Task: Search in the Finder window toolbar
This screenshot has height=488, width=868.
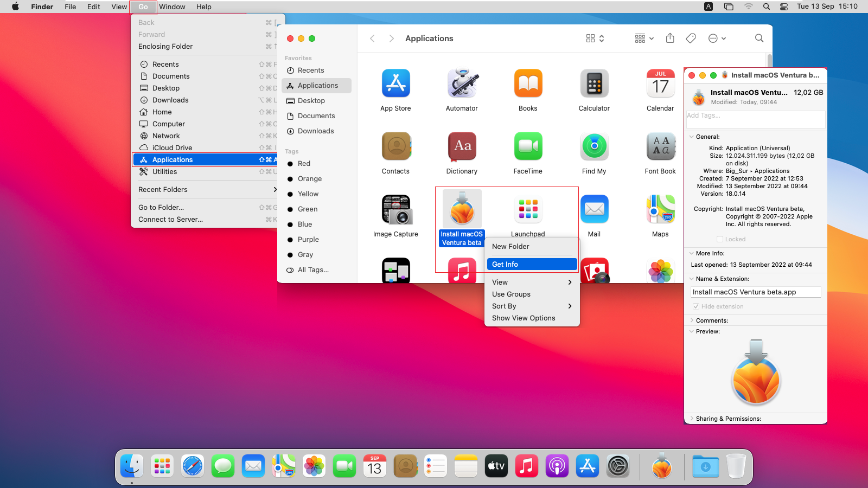Action: pyautogui.click(x=759, y=38)
